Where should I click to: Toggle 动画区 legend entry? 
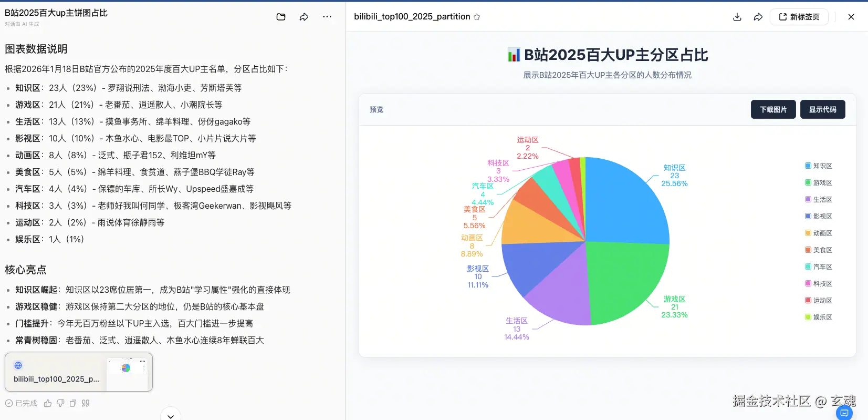[x=819, y=233]
